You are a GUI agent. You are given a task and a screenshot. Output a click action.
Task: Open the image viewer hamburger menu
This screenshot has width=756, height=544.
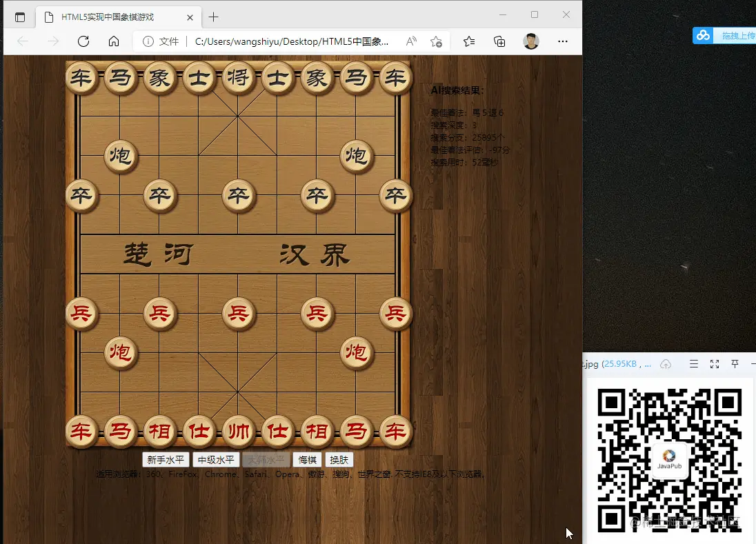pyautogui.click(x=693, y=364)
